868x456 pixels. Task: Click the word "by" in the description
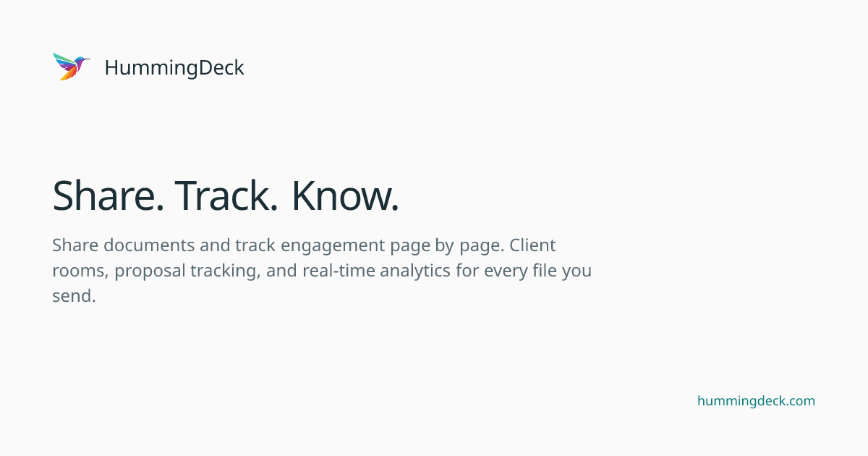(x=443, y=245)
